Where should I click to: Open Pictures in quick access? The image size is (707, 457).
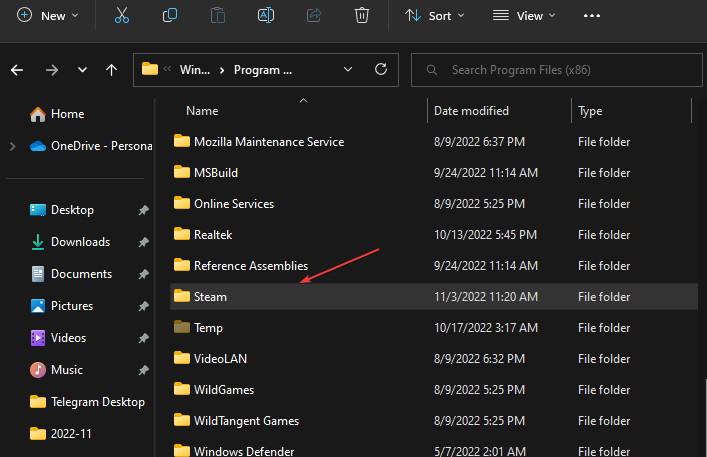61,306
